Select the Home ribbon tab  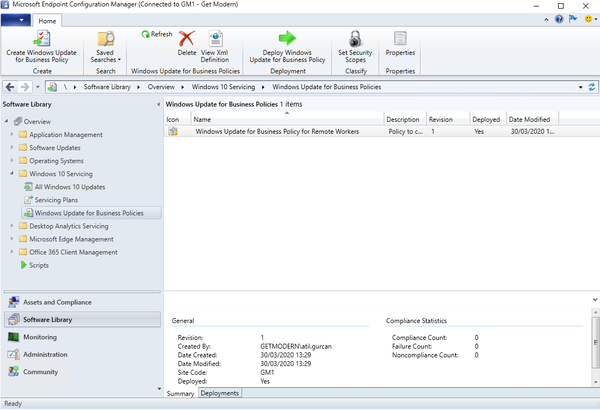point(47,21)
